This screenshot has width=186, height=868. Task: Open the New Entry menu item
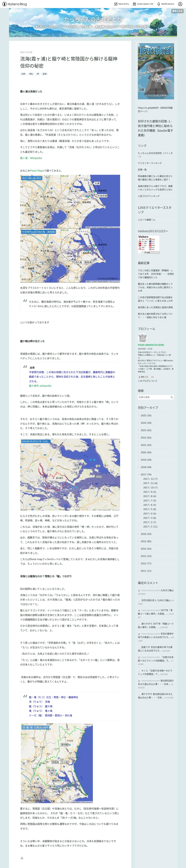pos(122,4)
